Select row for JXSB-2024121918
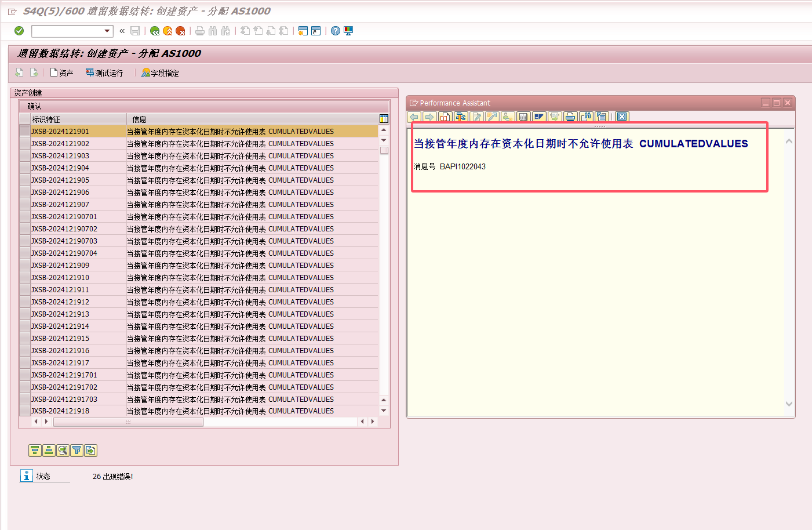Image resolution: width=812 pixels, height=530 pixels. [x=24, y=411]
